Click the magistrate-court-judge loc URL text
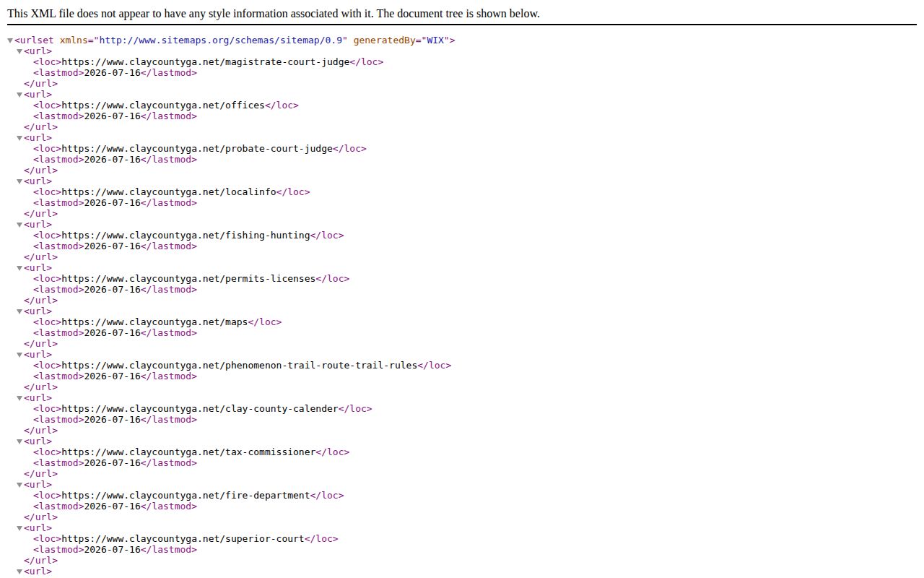 [x=206, y=62]
